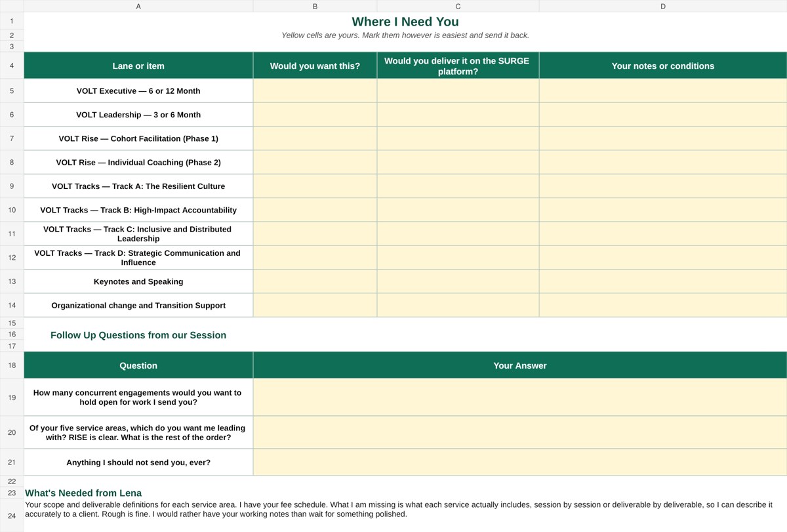The image size is (787, 532).
Task: Select row 19 header number
Action: point(12,397)
